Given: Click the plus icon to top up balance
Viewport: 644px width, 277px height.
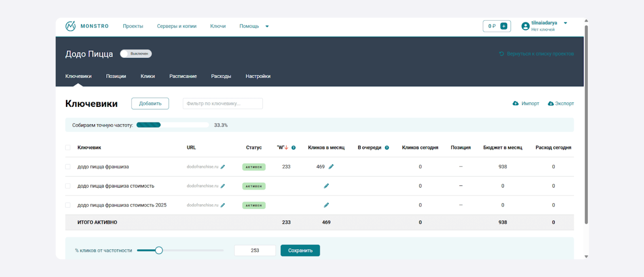Looking at the screenshot, I should coord(504,26).
